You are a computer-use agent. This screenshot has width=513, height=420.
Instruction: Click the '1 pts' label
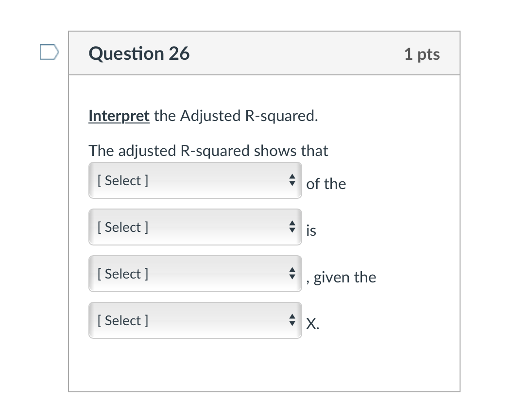[x=421, y=54]
